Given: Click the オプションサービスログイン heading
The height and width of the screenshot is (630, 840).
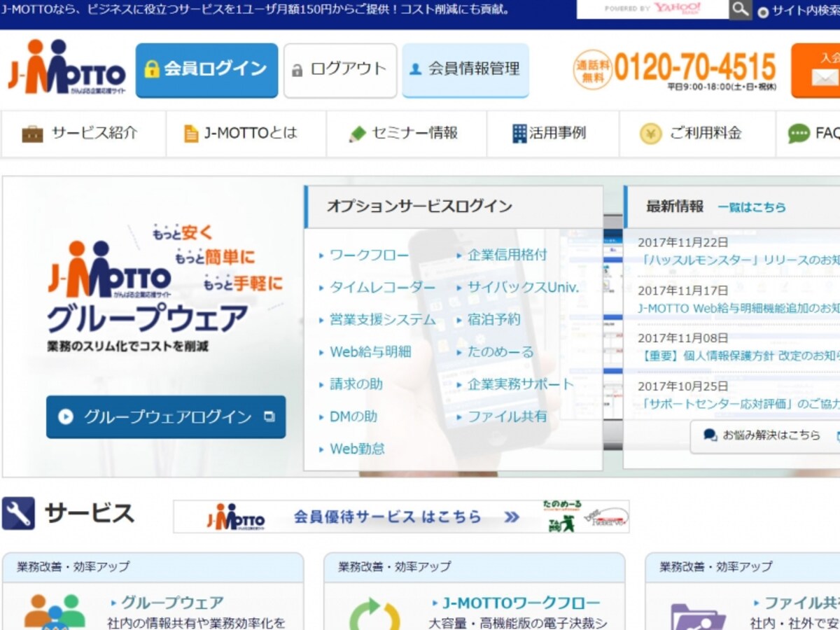Looking at the screenshot, I should [419, 206].
